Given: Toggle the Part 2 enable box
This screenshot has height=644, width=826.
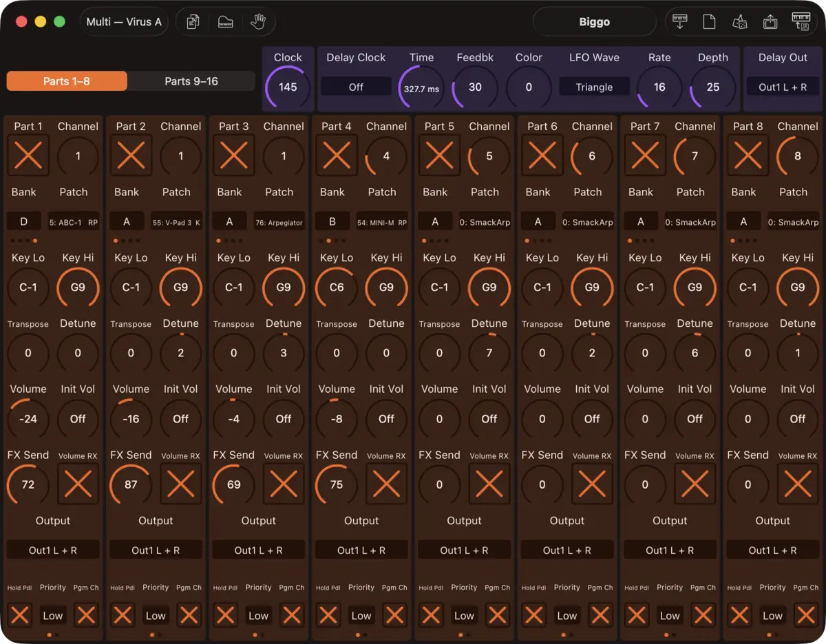Looking at the screenshot, I should (x=131, y=155).
